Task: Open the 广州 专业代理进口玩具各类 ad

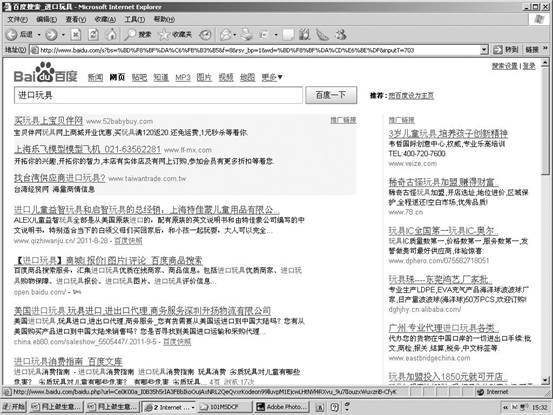Action: tap(443, 328)
